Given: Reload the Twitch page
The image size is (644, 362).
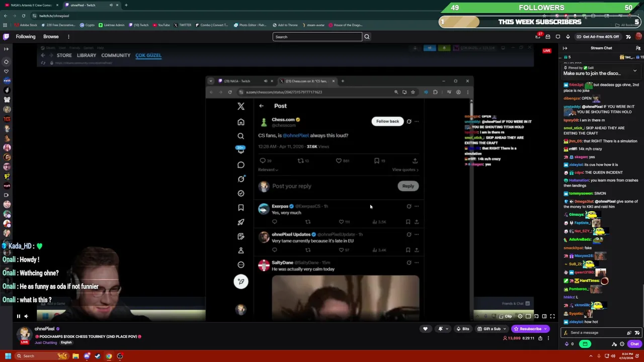Looking at the screenshot, I should [23, 16].
